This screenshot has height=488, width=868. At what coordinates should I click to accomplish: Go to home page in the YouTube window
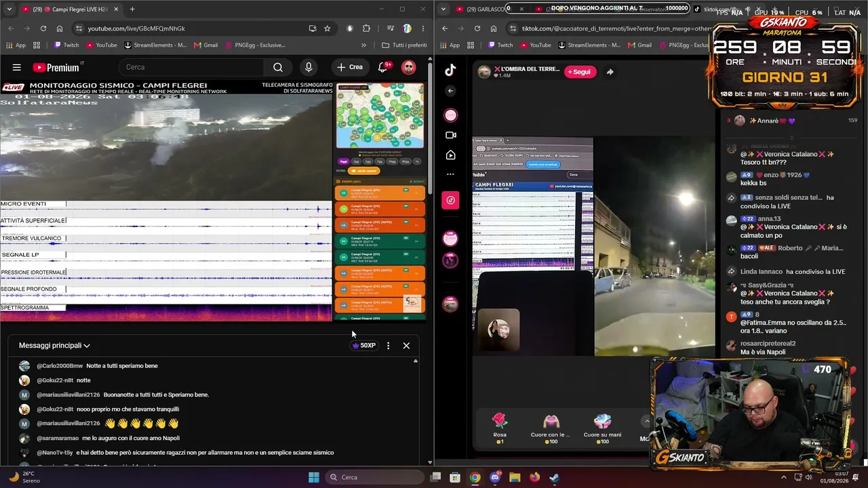tap(60, 28)
